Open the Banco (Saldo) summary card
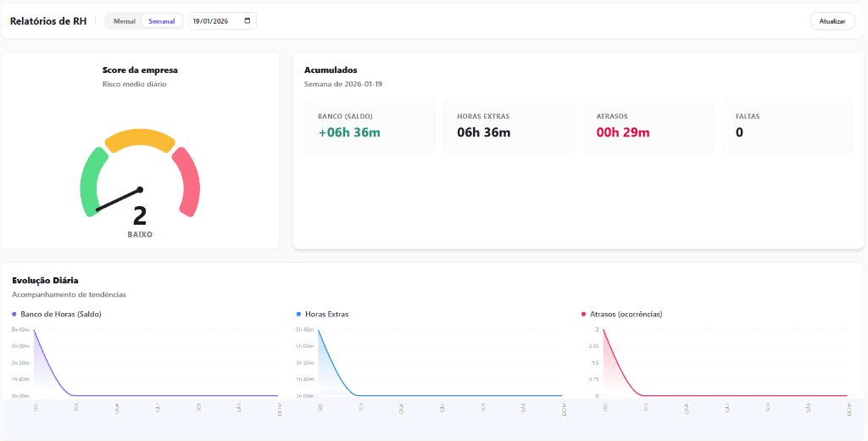Image resolution: width=868 pixels, height=441 pixels. (369, 126)
